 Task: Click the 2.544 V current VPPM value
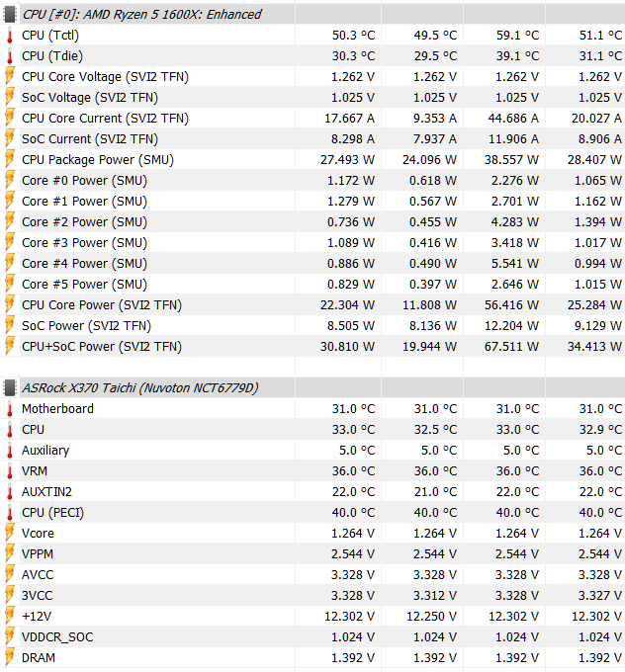tap(353, 554)
